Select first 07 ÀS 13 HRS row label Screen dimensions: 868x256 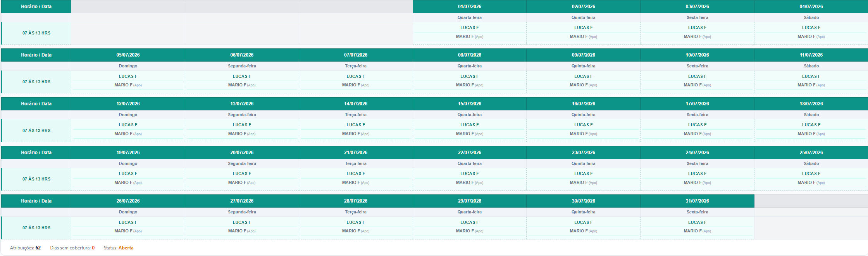pos(36,33)
